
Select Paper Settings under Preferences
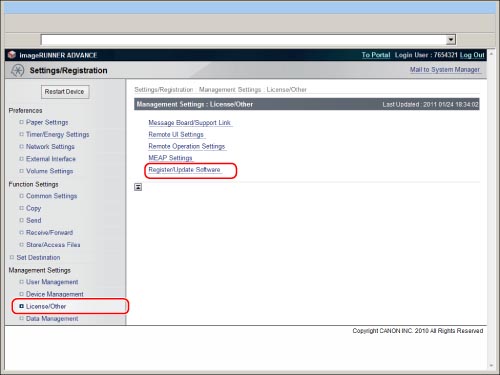(47, 122)
